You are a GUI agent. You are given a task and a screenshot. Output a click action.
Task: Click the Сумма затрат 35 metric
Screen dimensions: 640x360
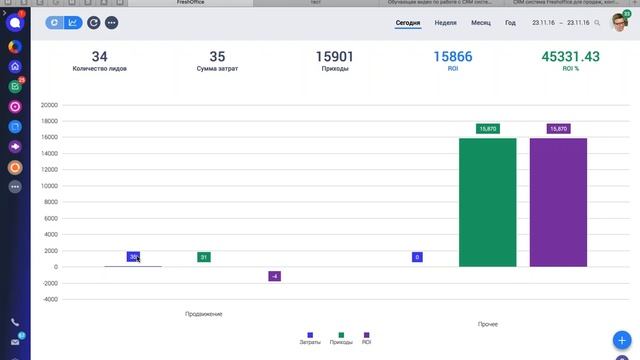click(x=217, y=61)
